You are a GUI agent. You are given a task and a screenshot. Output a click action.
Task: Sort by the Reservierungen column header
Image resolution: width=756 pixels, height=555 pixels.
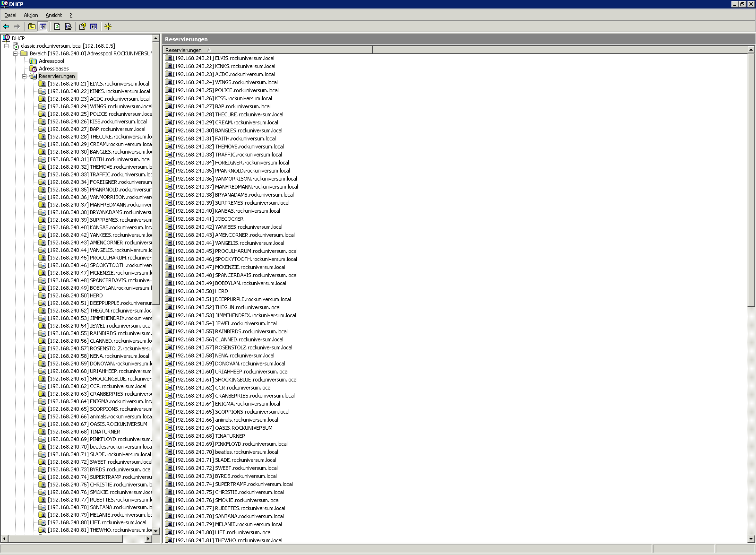click(x=268, y=50)
